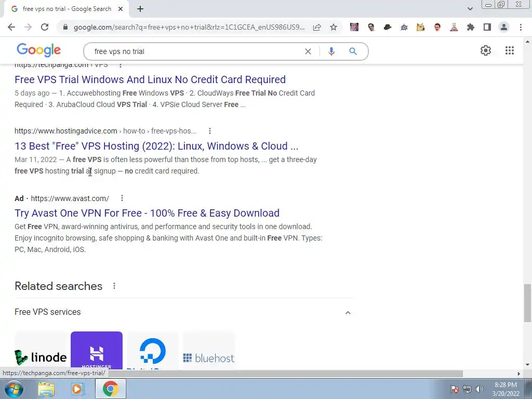Click the Chrome taskbar button
The width and height of the screenshot is (532, 399).
[110, 389]
